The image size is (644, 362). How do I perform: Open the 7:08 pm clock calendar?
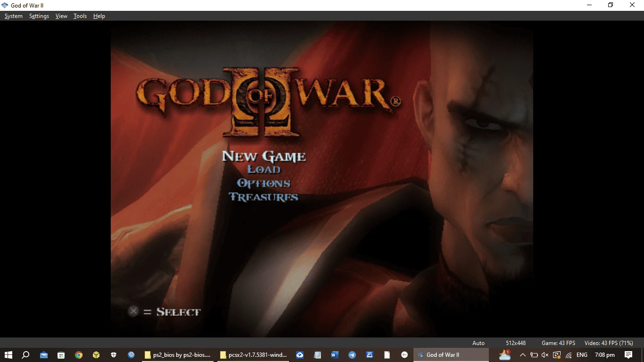tap(605, 355)
